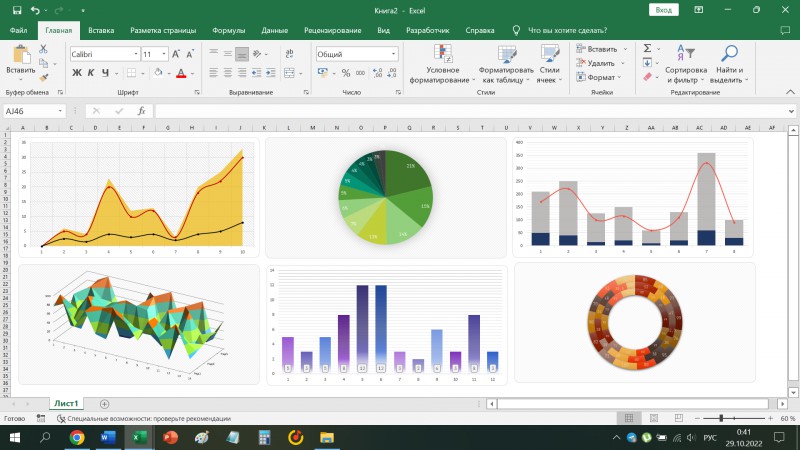Switch to the Данные tab

(274, 30)
